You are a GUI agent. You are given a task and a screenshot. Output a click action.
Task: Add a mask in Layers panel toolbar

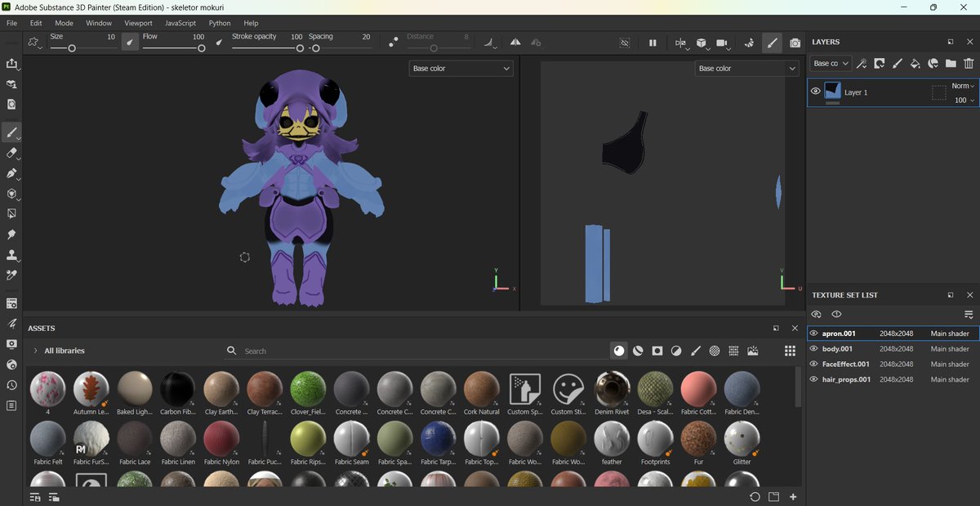point(879,63)
